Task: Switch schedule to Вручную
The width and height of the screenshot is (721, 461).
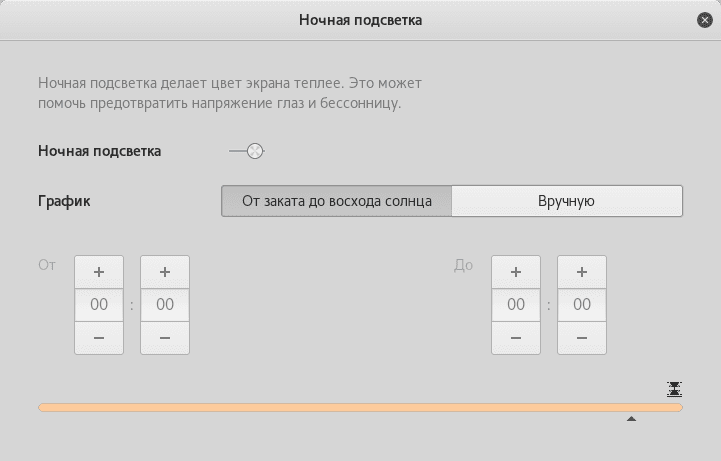Action: (566, 201)
